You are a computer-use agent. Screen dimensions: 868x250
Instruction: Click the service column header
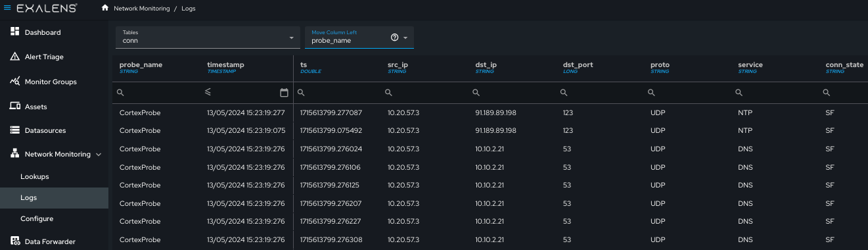[x=750, y=64]
